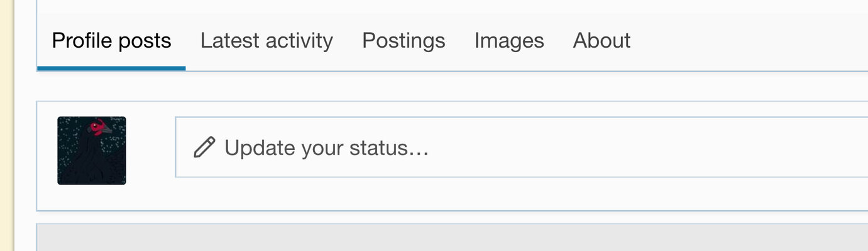Image resolution: width=868 pixels, height=251 pixels.
Task: Select the Images tab
Action: (x=509, y=41)
